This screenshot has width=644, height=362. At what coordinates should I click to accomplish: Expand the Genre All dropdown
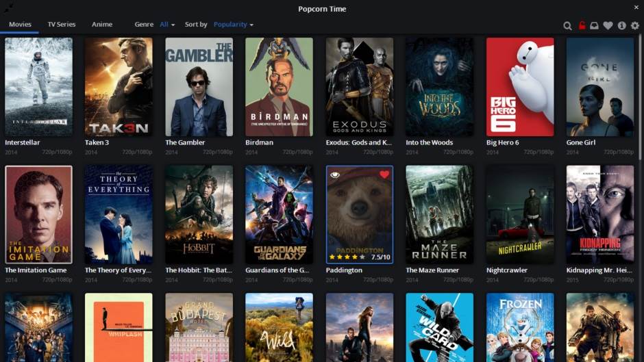(x=167, y=25)
